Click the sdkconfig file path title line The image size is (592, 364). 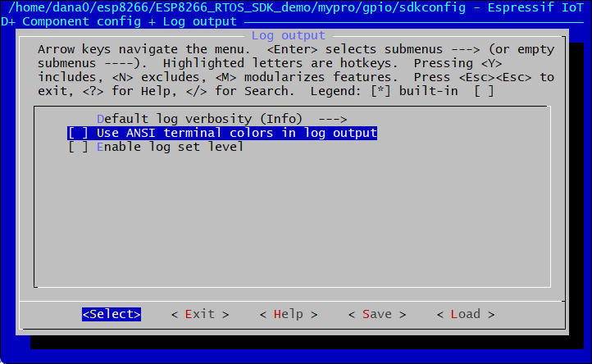[296, 7]
